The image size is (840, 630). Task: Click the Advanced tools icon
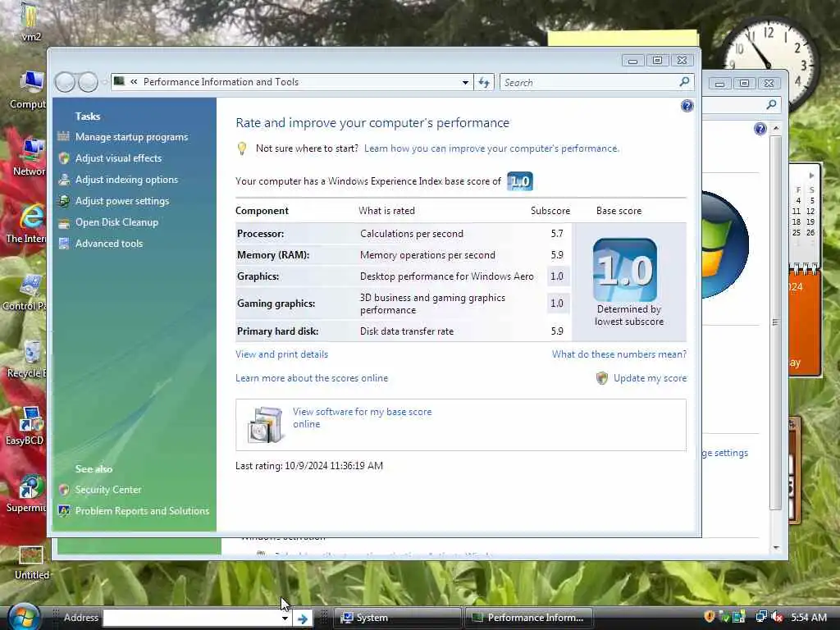[x=64, y=243]
